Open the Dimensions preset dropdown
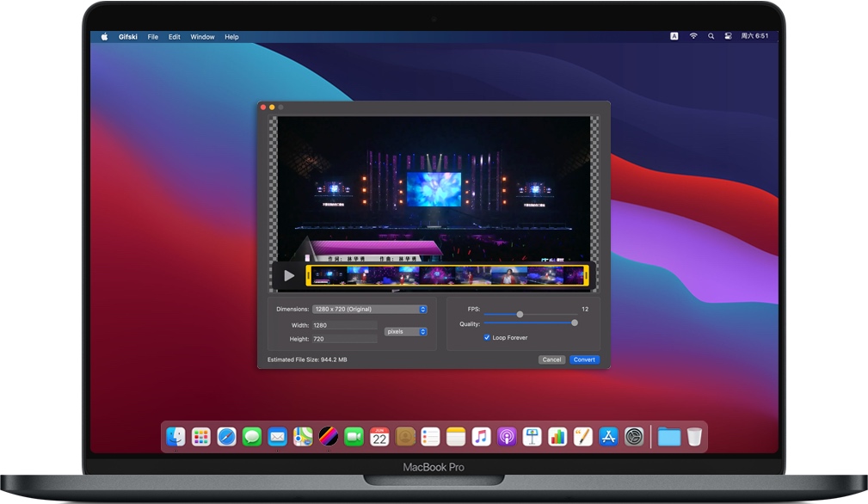This screenshot has width=868, height=504. [370, 309]
